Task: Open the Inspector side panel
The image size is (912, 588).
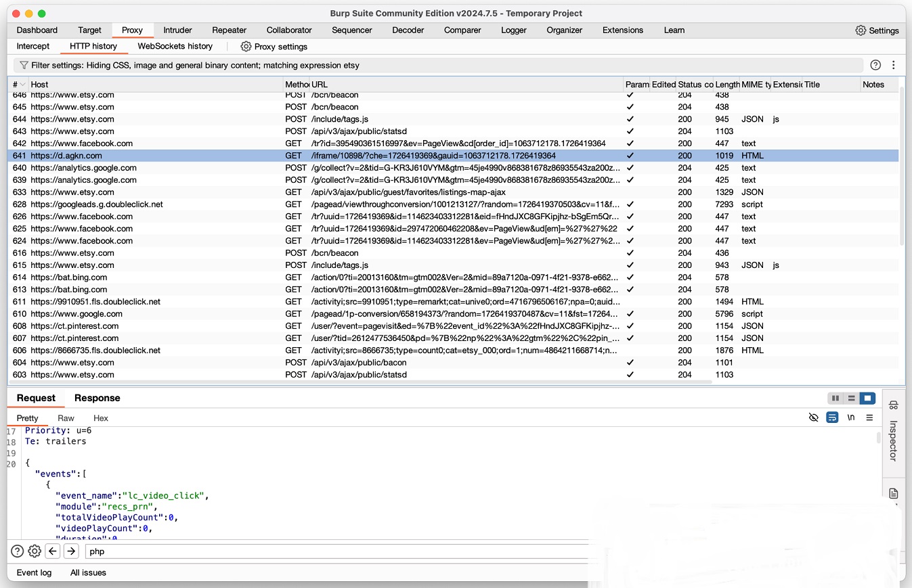Action: pos(893,430)
